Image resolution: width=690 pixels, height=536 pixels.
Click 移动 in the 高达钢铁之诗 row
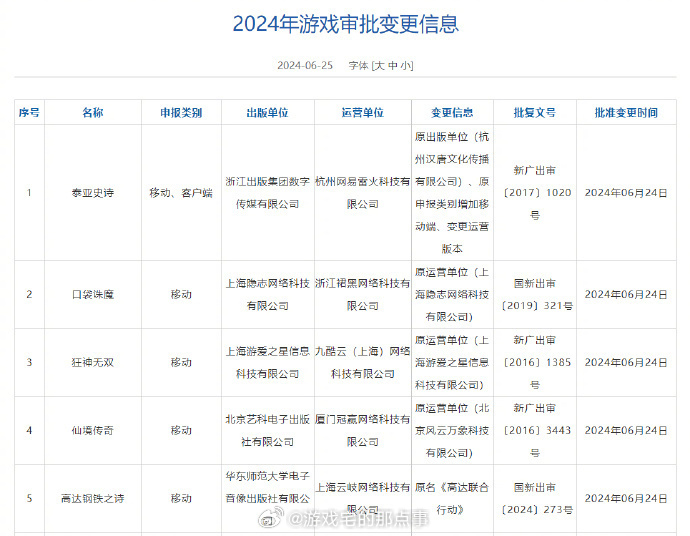(181, 499)
